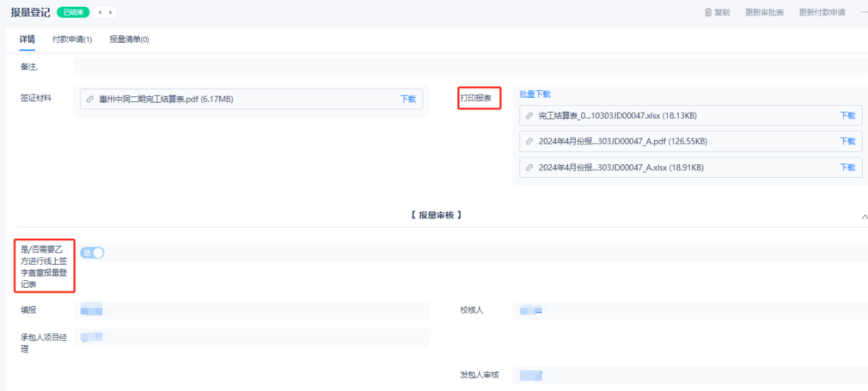Download the 2024年4月份报 xlsx (18.91KB)
The image size is (868, 391).
[848, 167]
